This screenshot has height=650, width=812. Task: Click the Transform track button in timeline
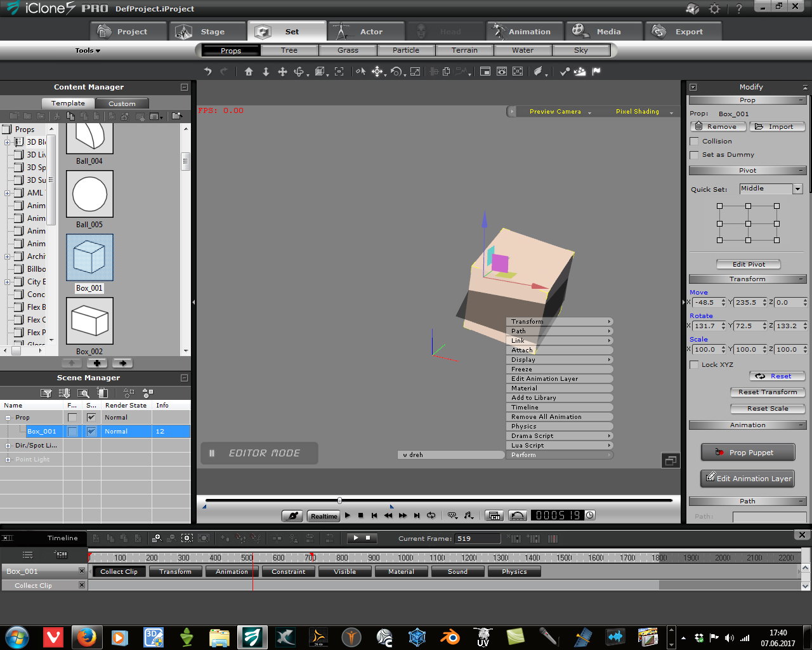pos(175,572)
